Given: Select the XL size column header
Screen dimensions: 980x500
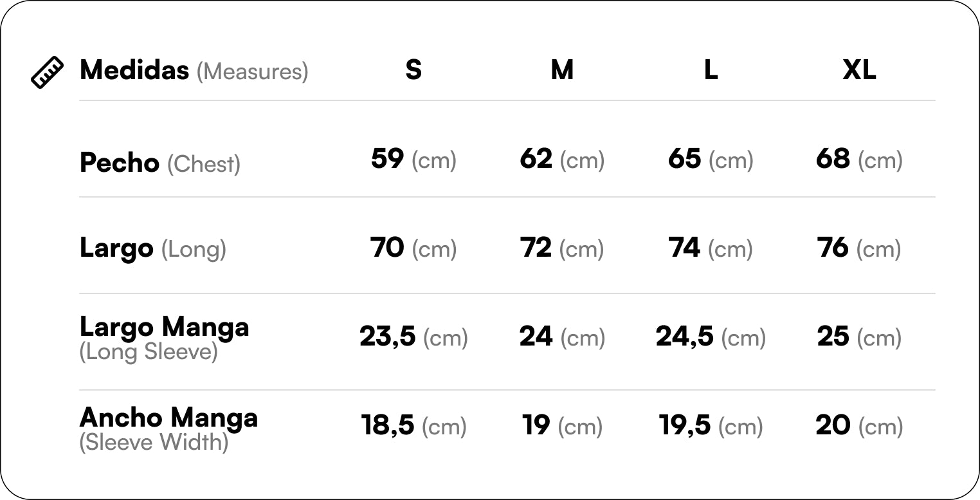Looking at the screenshot, I should pos(859,69).
